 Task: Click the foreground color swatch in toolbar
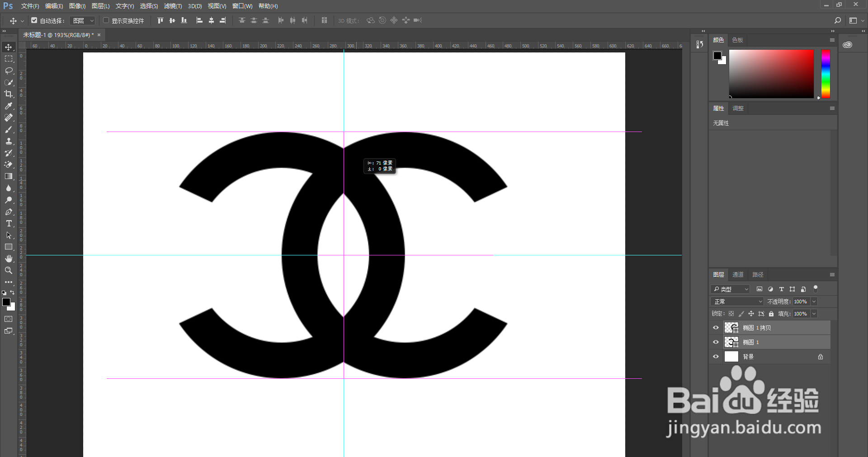click(x=6, y=302)
